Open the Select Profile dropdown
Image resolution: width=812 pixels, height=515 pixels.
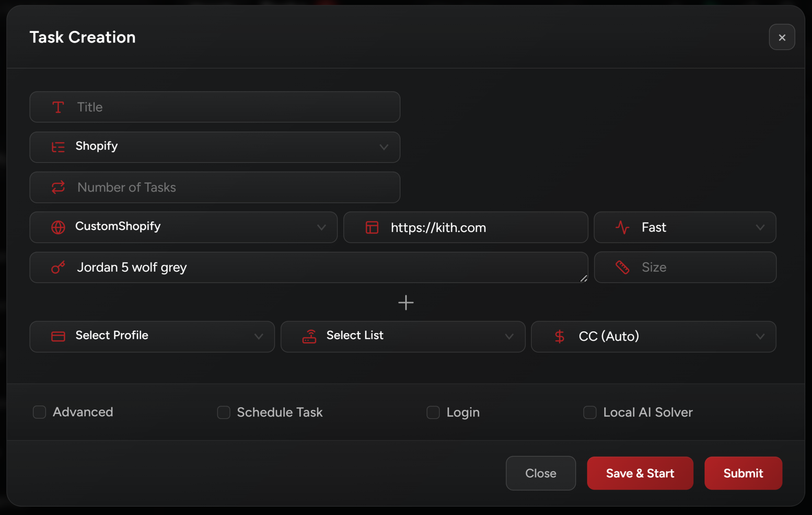pyautogui.click(x=152, y=337)
